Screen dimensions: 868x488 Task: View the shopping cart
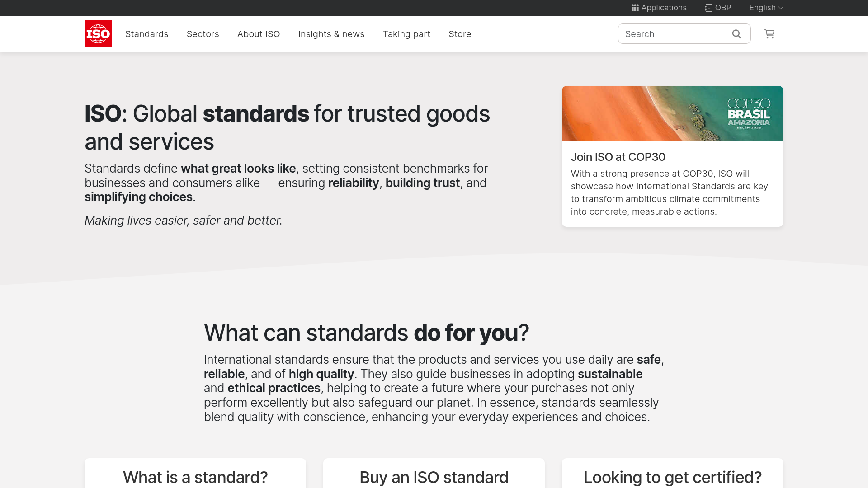click(769, 33)
